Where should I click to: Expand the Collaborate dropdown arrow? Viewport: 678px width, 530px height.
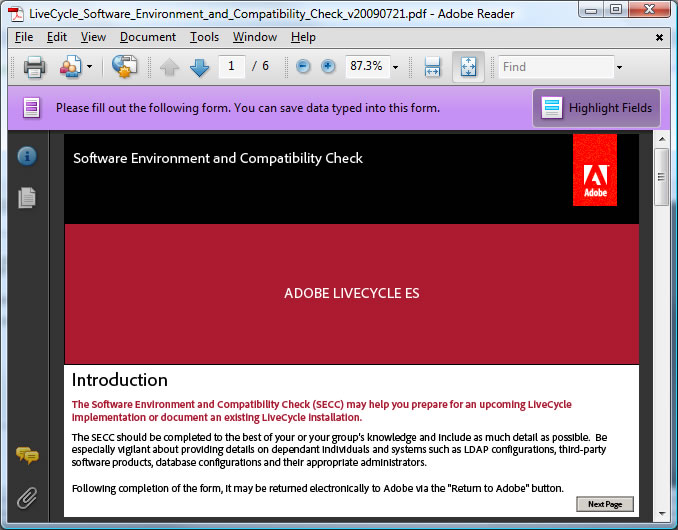[90, 67]
